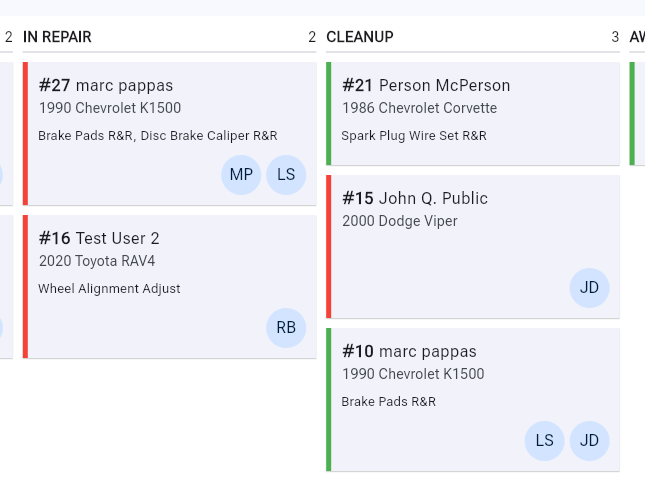
Task: Click the 2000 Dodge Viper vehicle text
Action: tap(399, 221)
